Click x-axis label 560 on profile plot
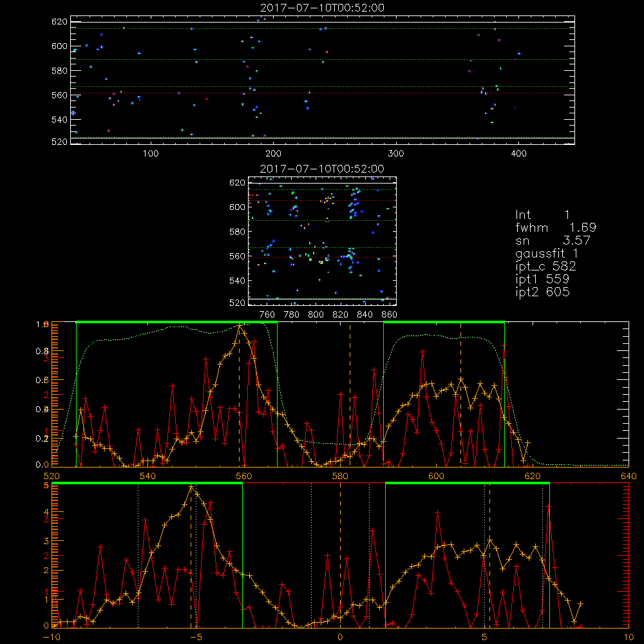The width and height of the screenshot is (644, 644). pyautogui.click(x=243, y=476)
